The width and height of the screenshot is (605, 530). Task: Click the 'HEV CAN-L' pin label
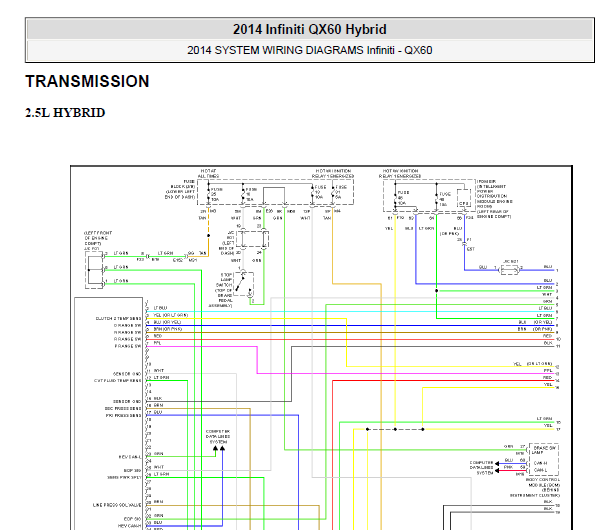click(x=130, y=457)
